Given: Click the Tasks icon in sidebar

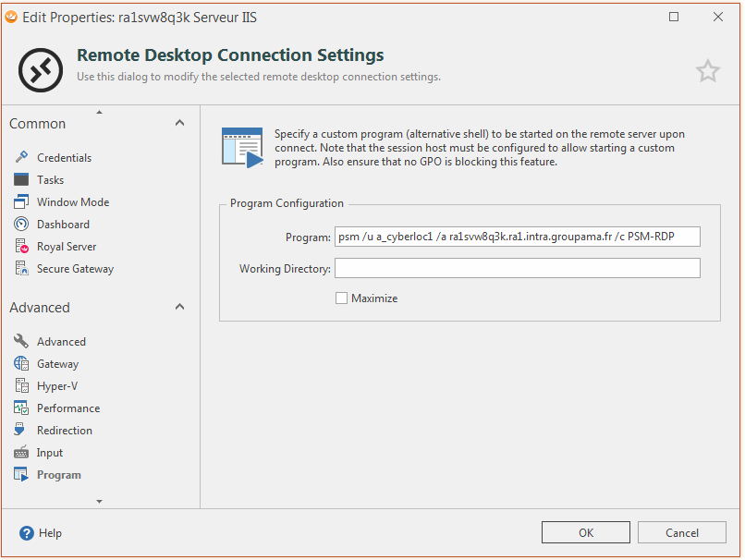Looking at the screenshot, I should pos(21,180).
